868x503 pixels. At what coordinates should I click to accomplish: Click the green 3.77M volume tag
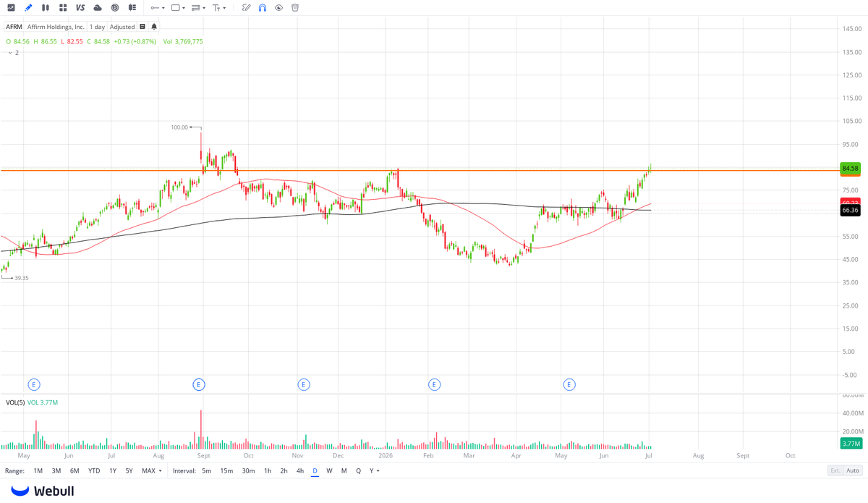tap(851, 444)
